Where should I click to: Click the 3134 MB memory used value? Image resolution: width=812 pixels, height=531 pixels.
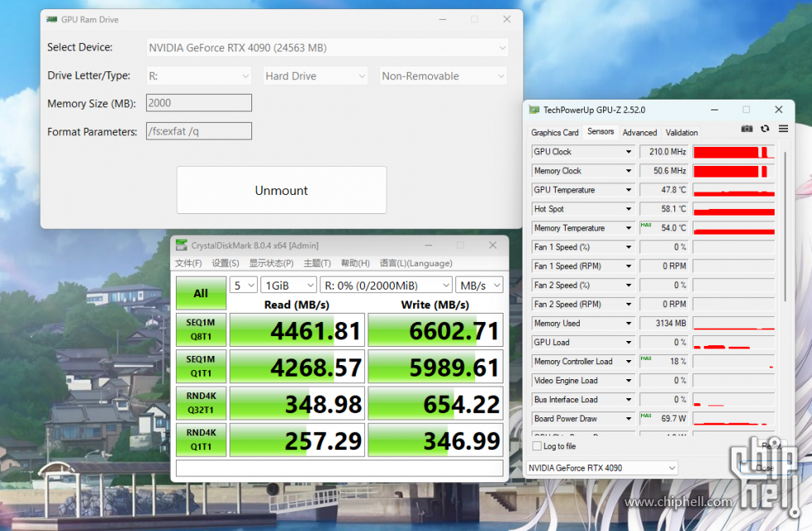coord(664,324)
